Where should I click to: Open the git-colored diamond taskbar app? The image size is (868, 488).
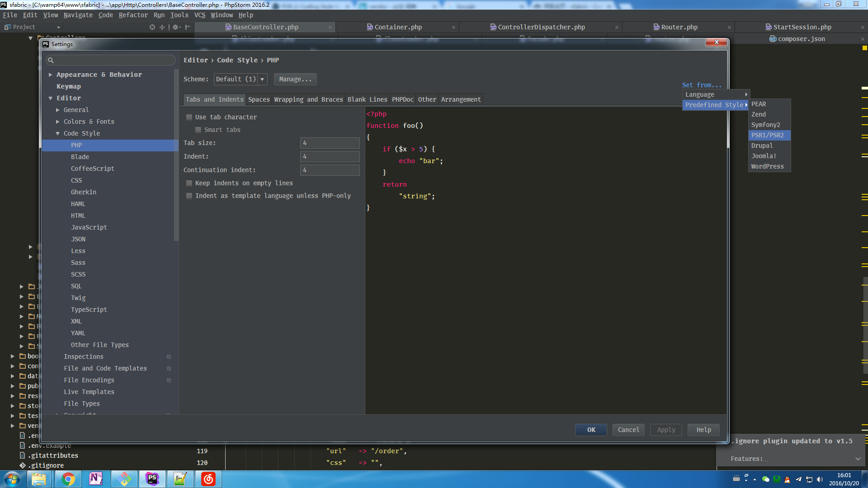124,479
